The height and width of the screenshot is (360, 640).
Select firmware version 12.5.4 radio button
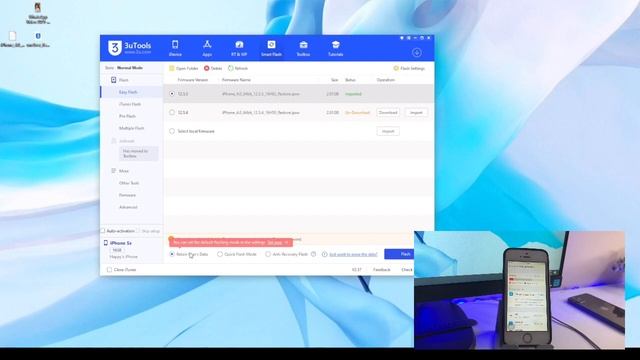(x=172, y=112)
